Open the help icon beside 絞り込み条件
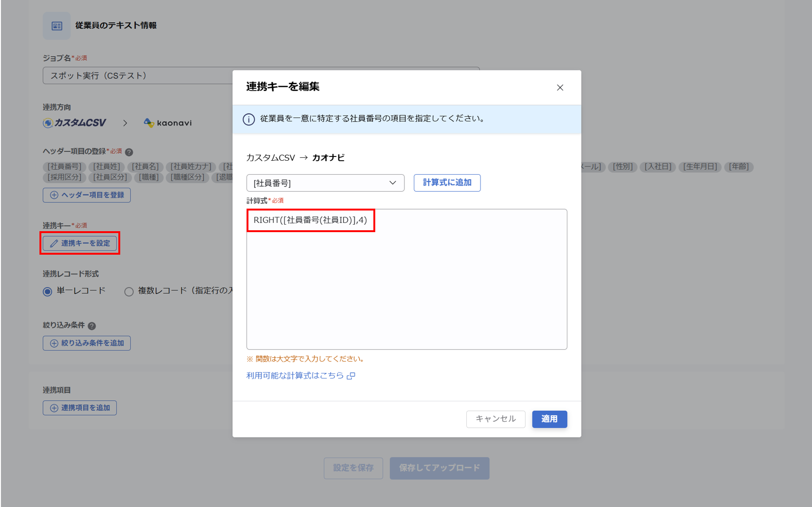Screen dimensions: 812x507 [x=93, y=325]
